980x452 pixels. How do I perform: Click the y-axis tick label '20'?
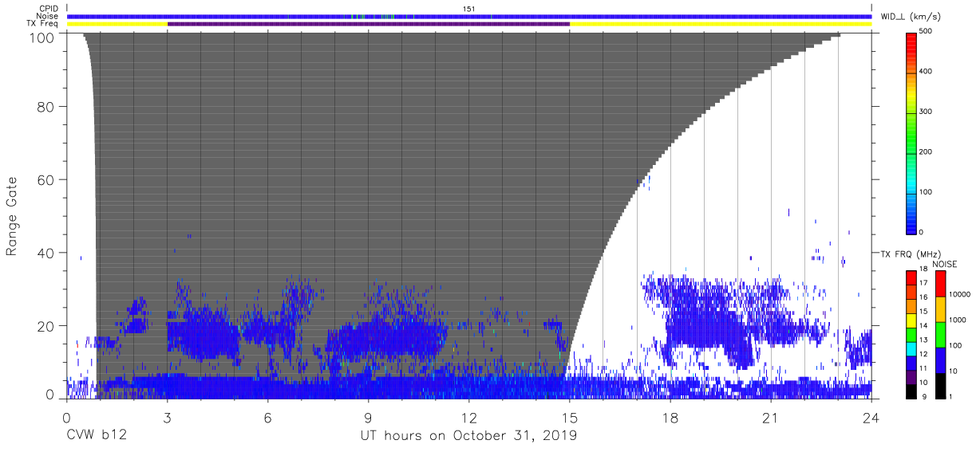[x=45, y=326]
